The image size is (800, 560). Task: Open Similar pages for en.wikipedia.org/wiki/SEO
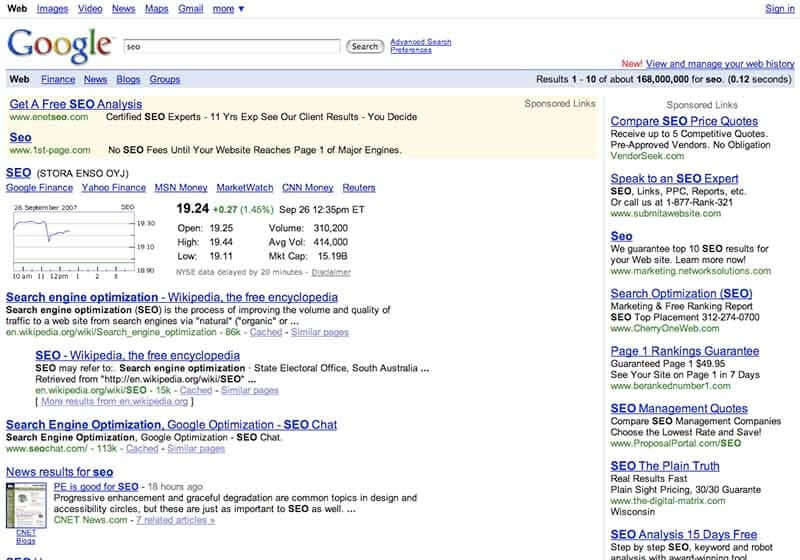(x=250, y=390)
